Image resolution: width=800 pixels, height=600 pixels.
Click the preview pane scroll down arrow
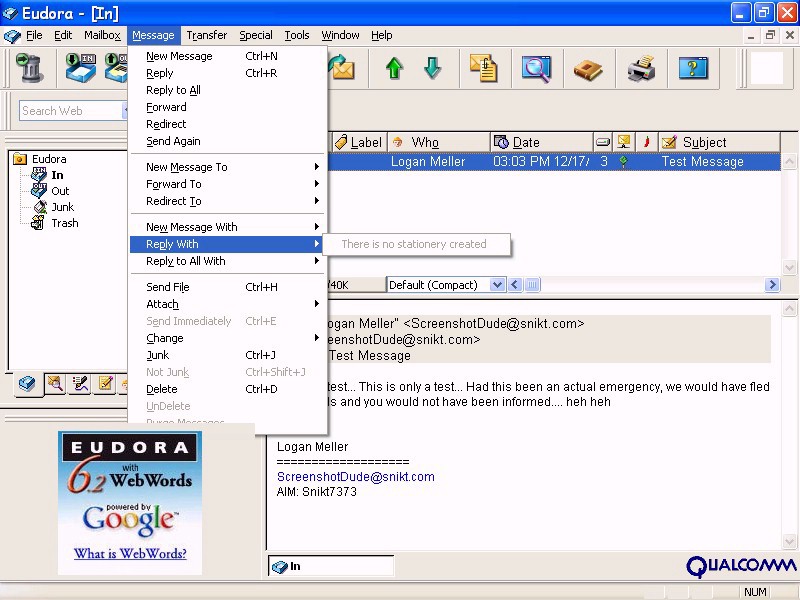pos(789,541)
